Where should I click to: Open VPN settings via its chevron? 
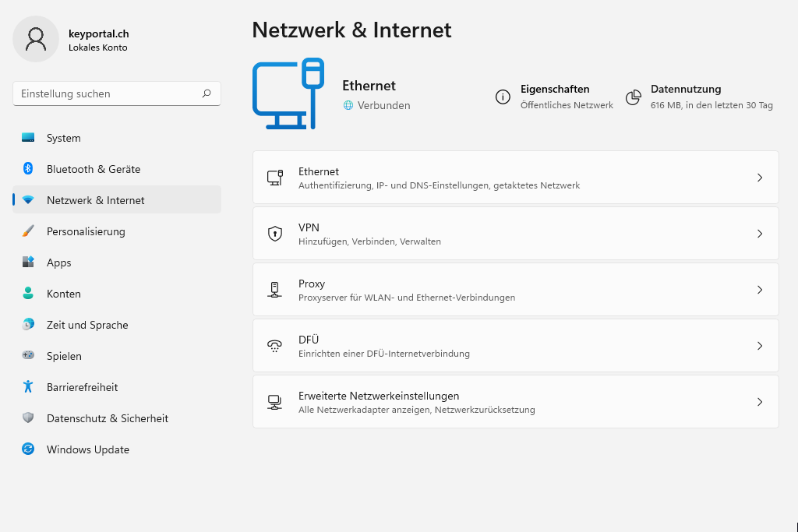760,234
